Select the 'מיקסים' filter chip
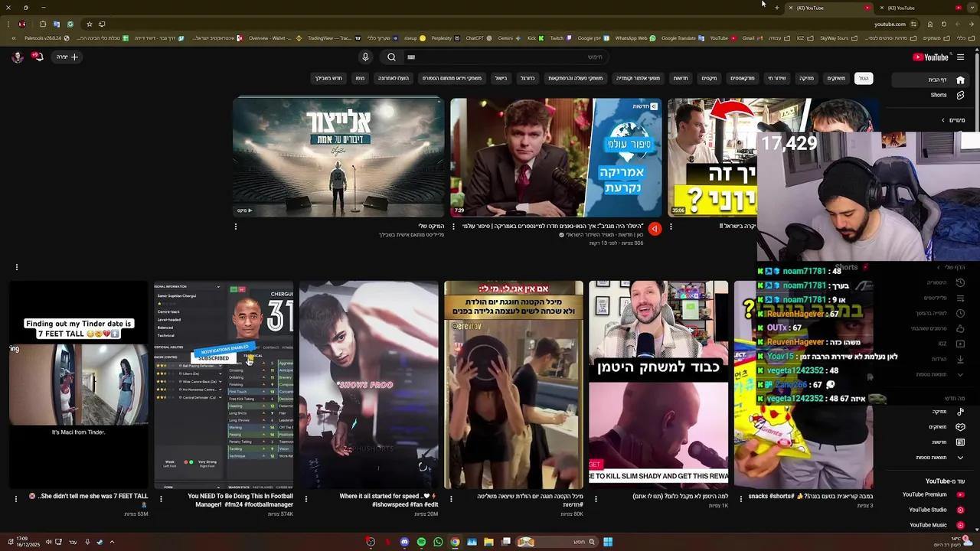Viewport: 980px width, 551px height. (710, 78)
